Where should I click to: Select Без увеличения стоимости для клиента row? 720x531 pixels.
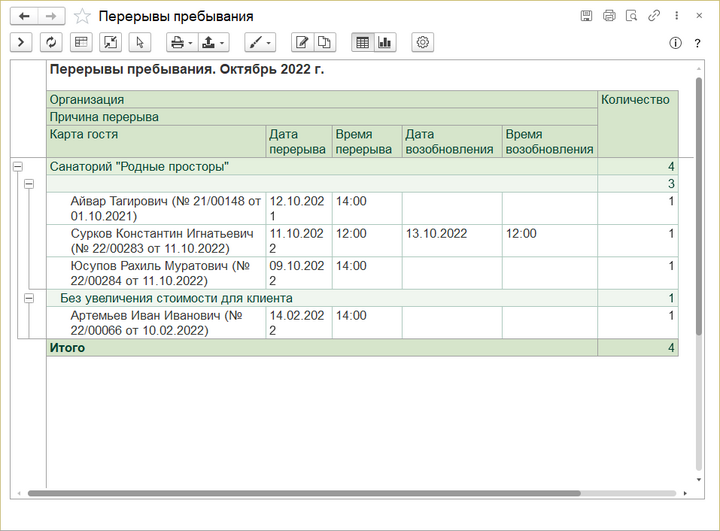click(362, 298)
